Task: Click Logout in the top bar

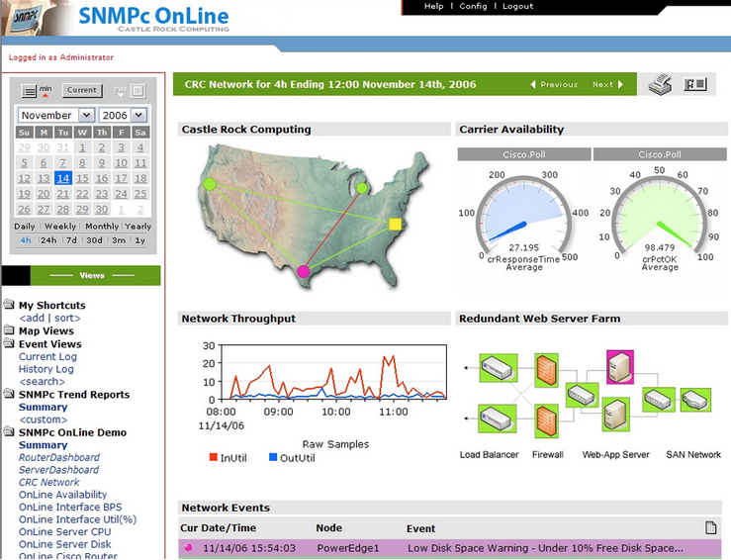Action: [517, 6]
